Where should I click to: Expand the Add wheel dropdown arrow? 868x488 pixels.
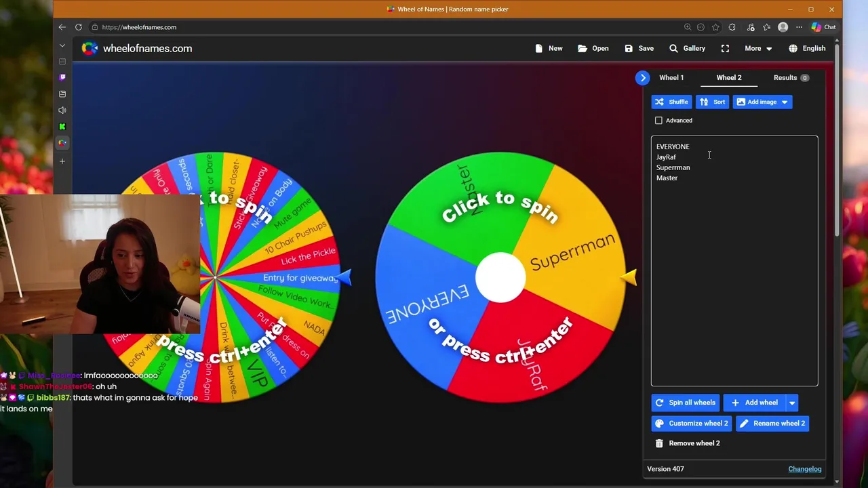click(792, 403)
